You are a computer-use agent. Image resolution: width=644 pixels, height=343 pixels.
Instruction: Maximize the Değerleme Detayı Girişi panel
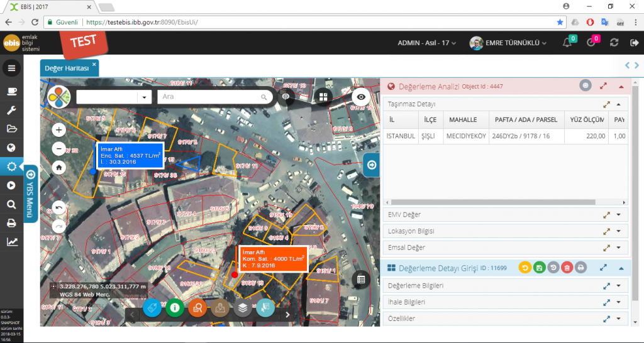tap(603, 268)
